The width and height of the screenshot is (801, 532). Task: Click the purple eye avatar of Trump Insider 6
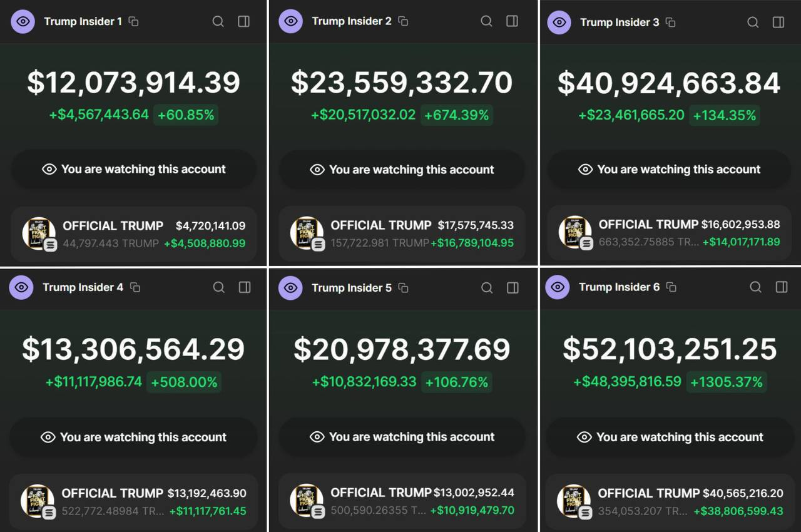tap(558, 287)
